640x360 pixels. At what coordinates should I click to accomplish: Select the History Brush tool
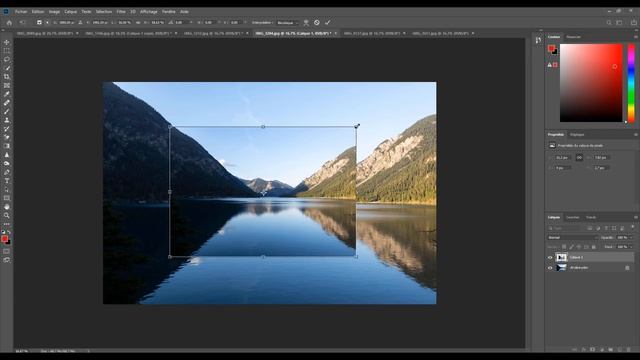[x=7, y=129]
